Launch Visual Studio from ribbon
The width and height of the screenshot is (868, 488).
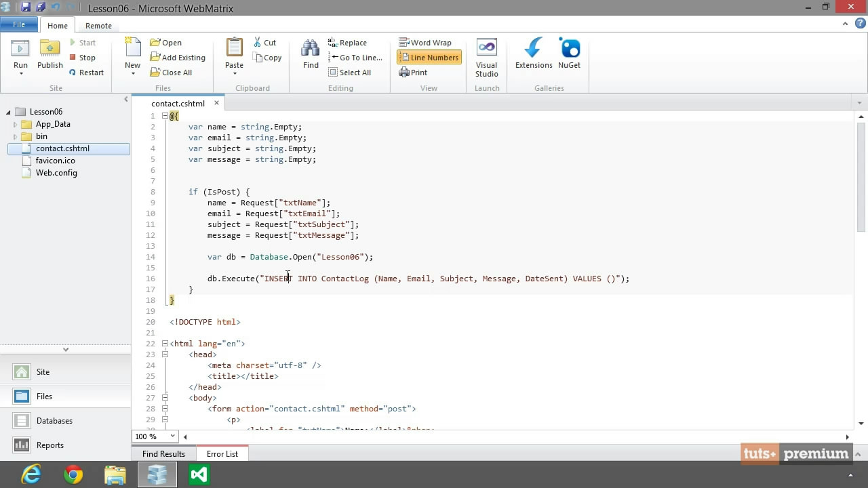click(486, 58)
